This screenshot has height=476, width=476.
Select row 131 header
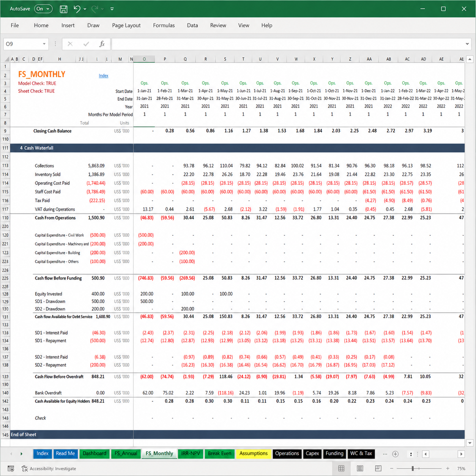pos(5,317)
